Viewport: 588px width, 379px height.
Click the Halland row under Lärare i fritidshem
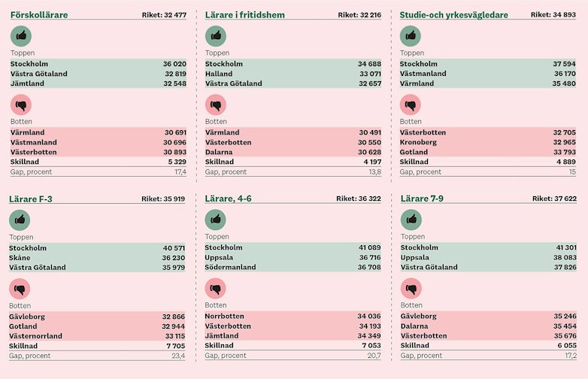[293, 74]
